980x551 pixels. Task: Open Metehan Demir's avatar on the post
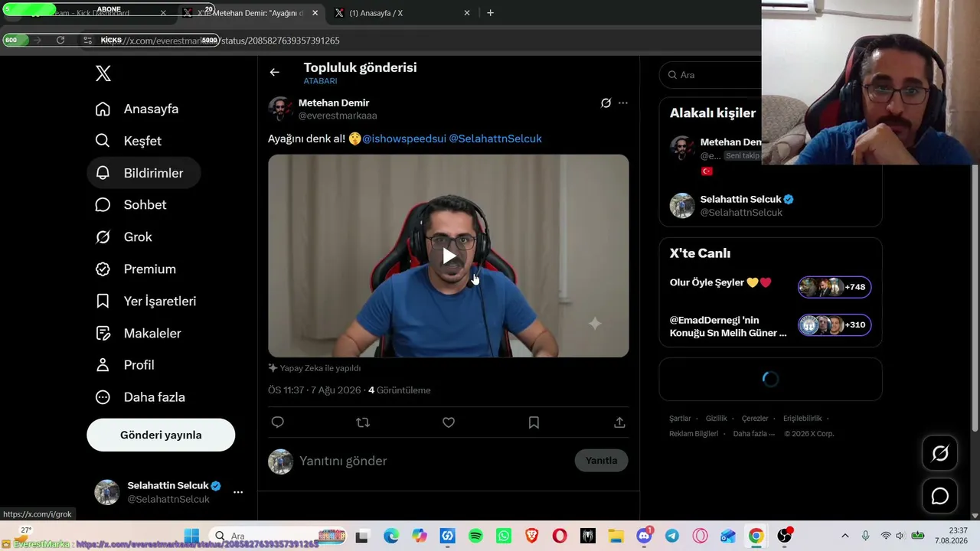pos(280,109)
